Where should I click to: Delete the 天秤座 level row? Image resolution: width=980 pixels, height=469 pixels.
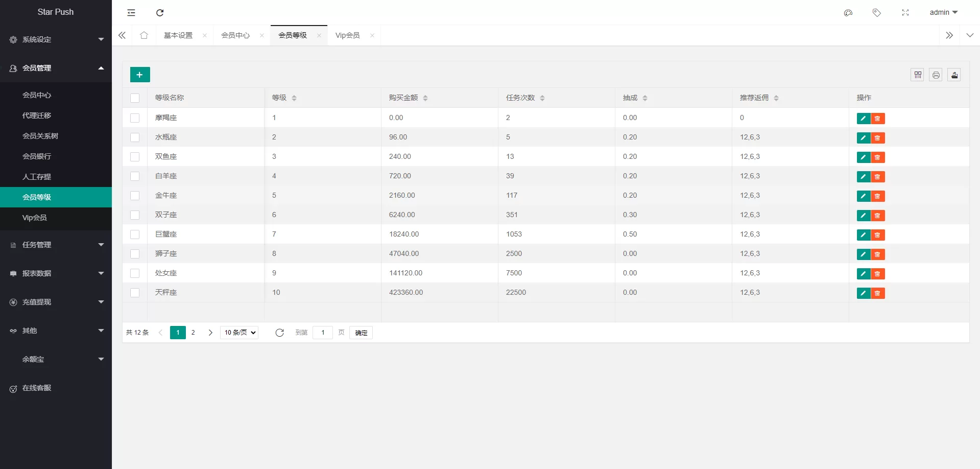(x=877, y=293)
